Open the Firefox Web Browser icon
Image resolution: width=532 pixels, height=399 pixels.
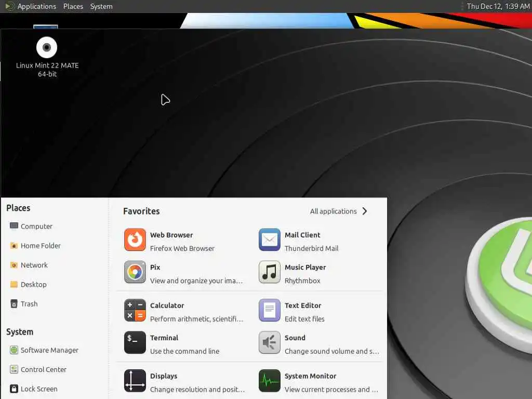[x=135, y=240]
